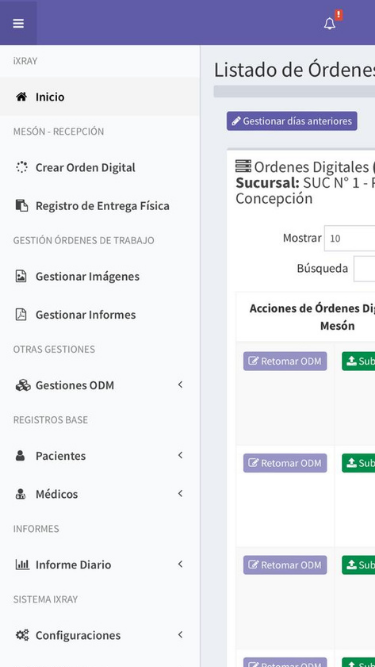The image size is (375, 667).
Task: Expand the Pacientes submenu chevron
Action: click(x=180, y=455)
